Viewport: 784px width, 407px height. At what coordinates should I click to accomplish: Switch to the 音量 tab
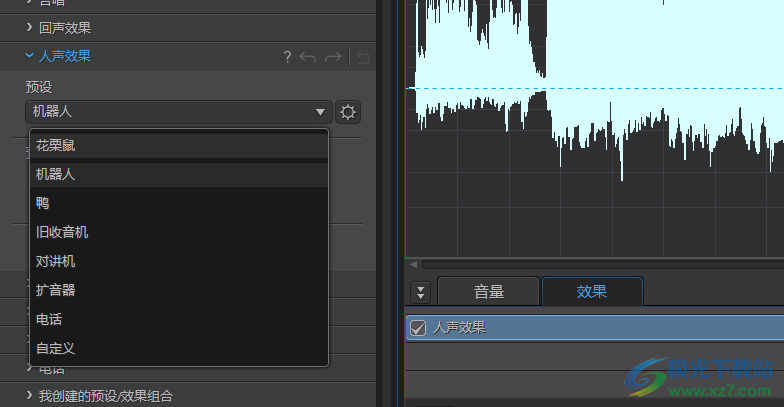coord(489,292)
